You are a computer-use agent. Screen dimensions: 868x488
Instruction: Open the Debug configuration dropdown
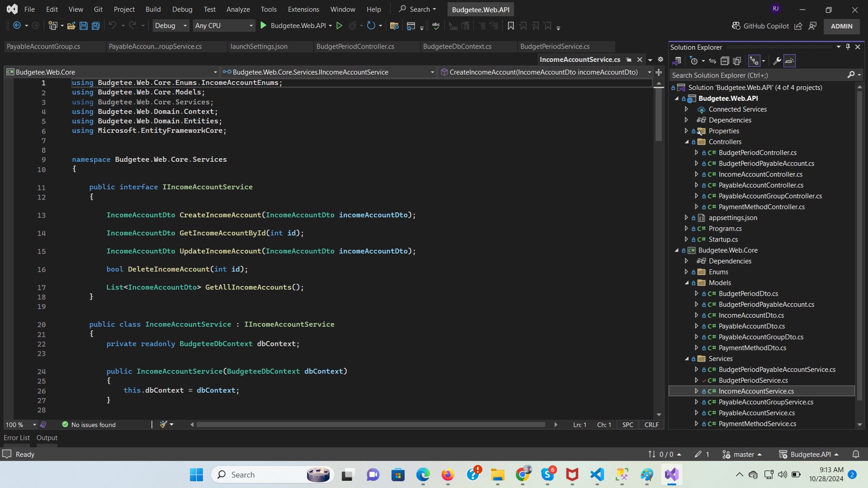185,26
